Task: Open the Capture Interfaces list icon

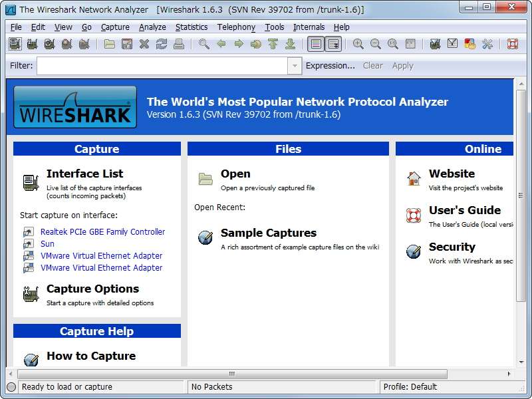Action: (14, 43)
